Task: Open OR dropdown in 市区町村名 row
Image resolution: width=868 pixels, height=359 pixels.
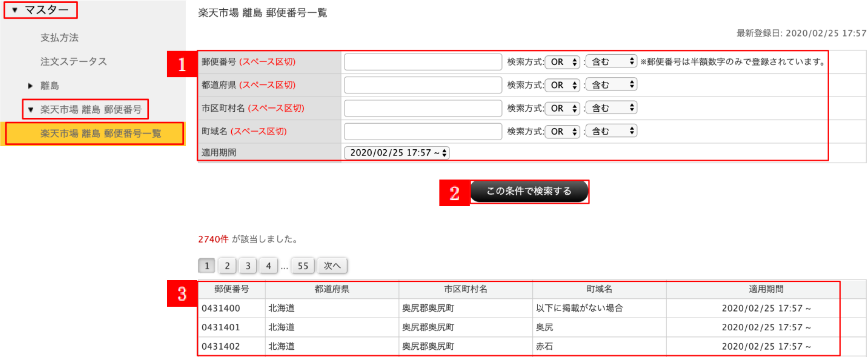Action: 562,108
